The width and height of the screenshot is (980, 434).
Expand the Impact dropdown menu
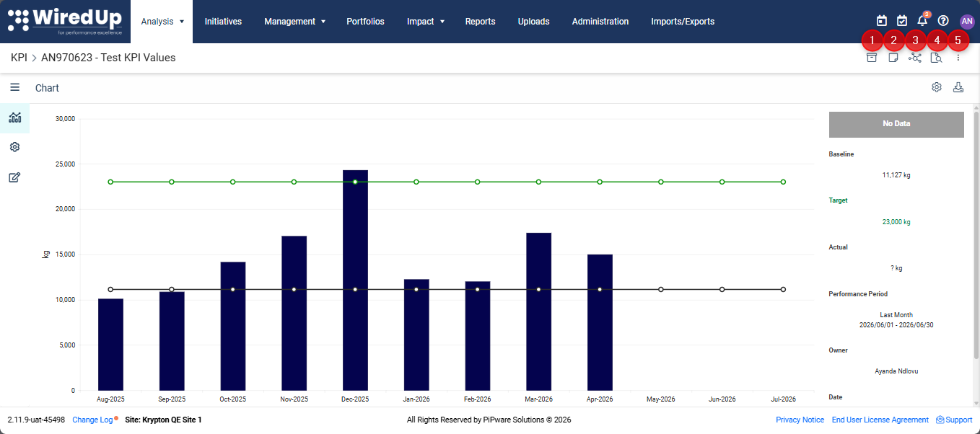(426, 22)
